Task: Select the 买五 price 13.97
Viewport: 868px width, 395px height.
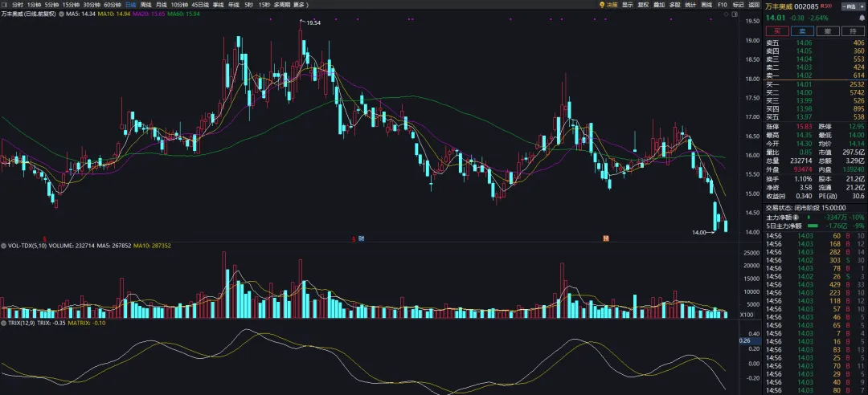Action: pyautogui.click(x=804, y=116)
